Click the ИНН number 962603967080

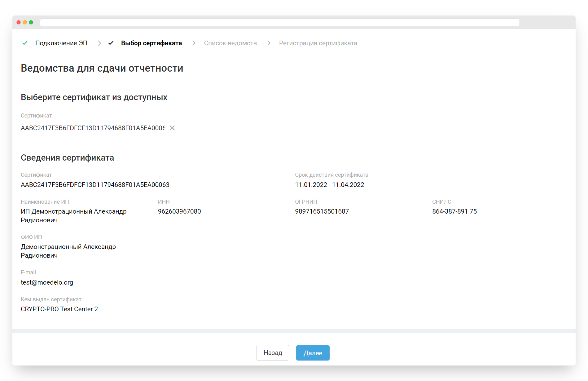click(x=179, y=211)
